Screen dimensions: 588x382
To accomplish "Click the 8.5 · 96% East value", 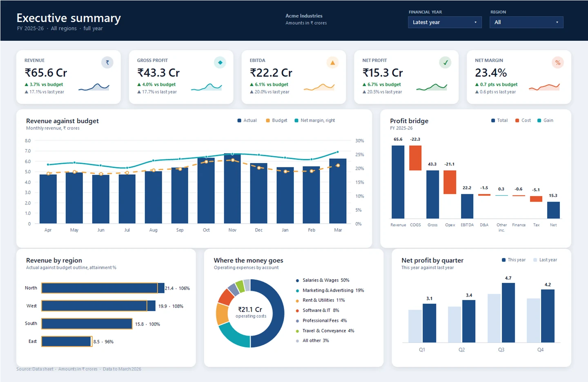I will [103, 342].
